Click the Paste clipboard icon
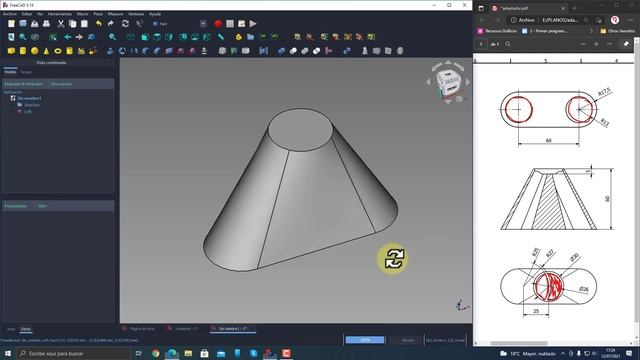This screenshot has width=640, height=360. 84,24
